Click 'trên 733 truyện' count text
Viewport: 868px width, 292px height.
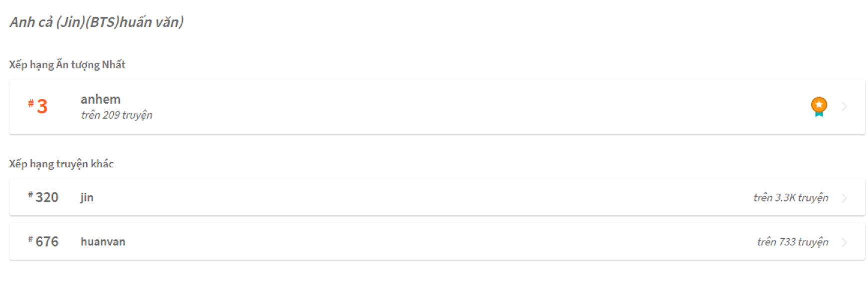pos(793,242)
